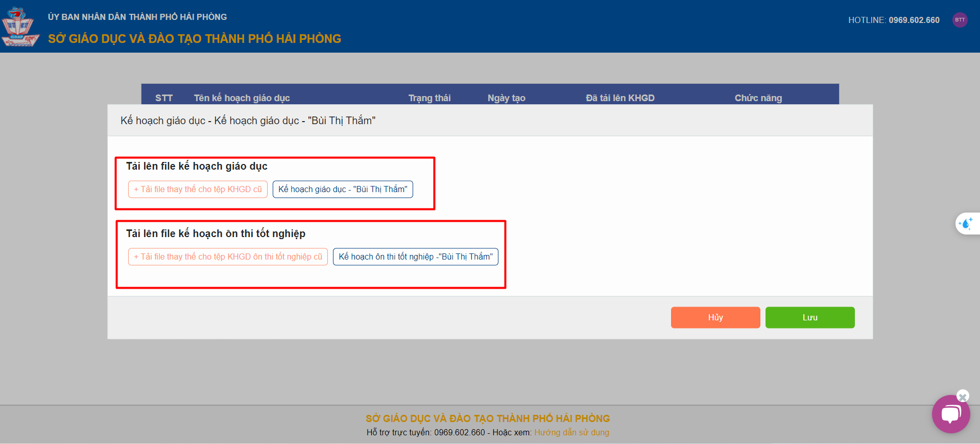Image resolution: width=980 pixels, height=444 pixels.
Task: Select the 'Chức năng' column header
Action: coord(758,98)
